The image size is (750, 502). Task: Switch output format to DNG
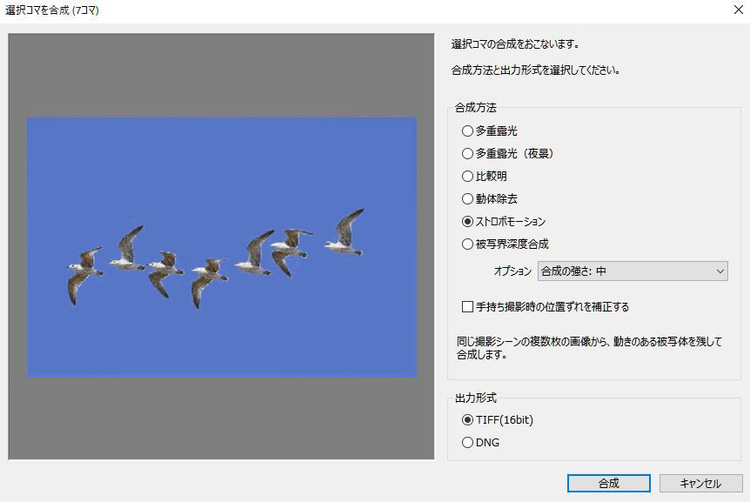(467, 442)
